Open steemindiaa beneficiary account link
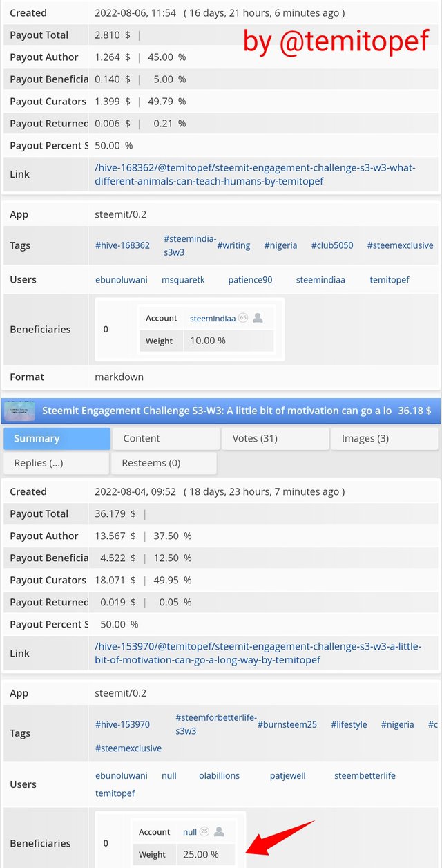This screenshot has width=442, height=868. 213,318
